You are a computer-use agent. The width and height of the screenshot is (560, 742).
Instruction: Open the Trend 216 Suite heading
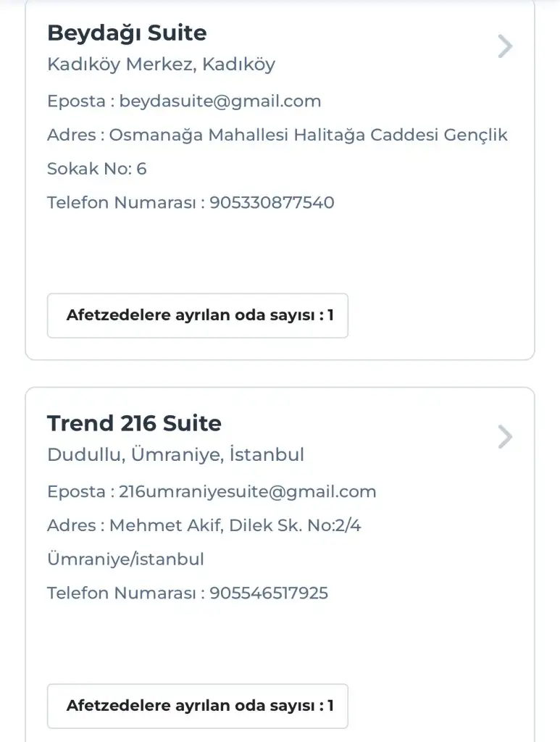point(134,423)
